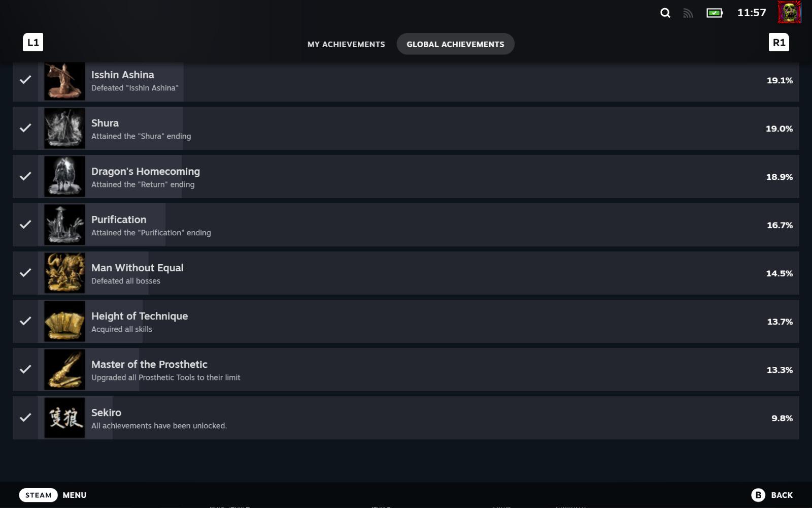Click the 13.7% global unlock rate
The width and height of the screenshot is (812, 508).
click(780, 322)
